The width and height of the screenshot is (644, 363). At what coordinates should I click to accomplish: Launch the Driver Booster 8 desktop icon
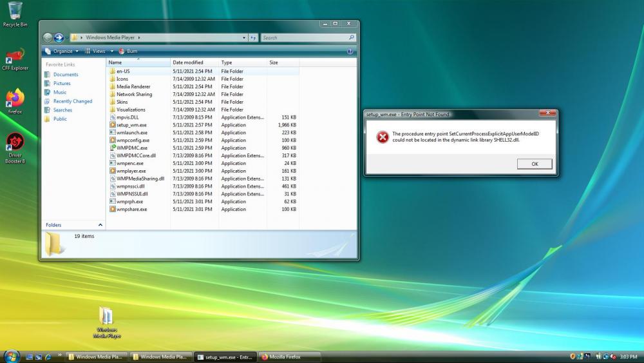tap(15, 148)
